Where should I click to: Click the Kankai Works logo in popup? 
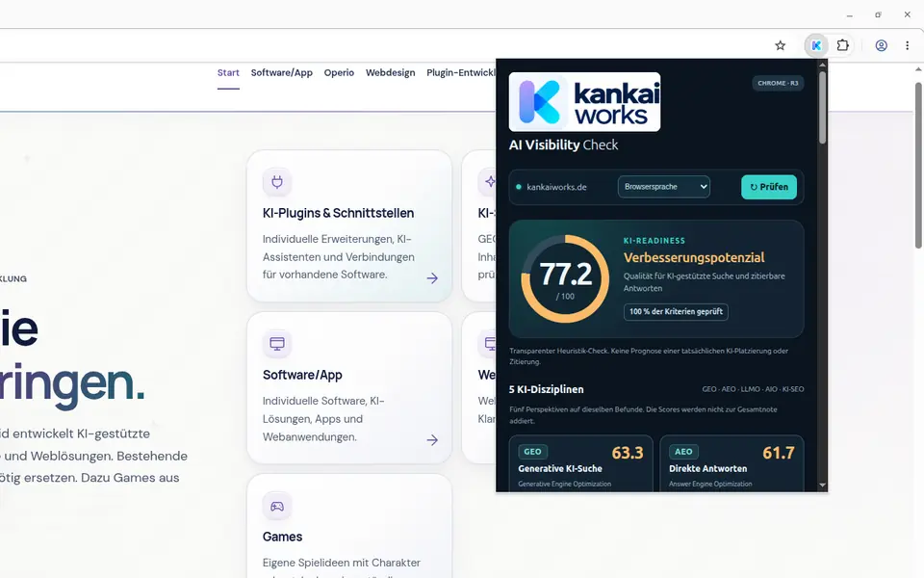click(584, 101)
